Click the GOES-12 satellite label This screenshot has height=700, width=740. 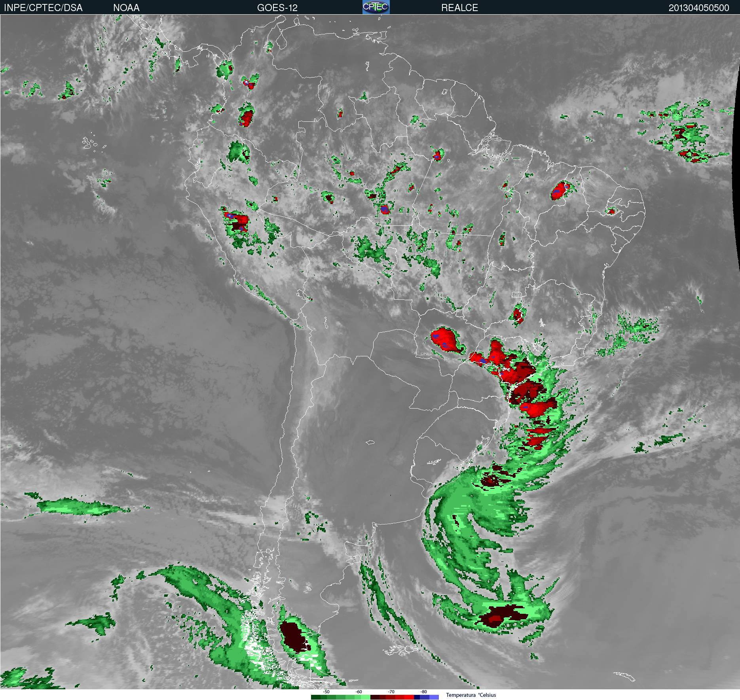point(277,8)
